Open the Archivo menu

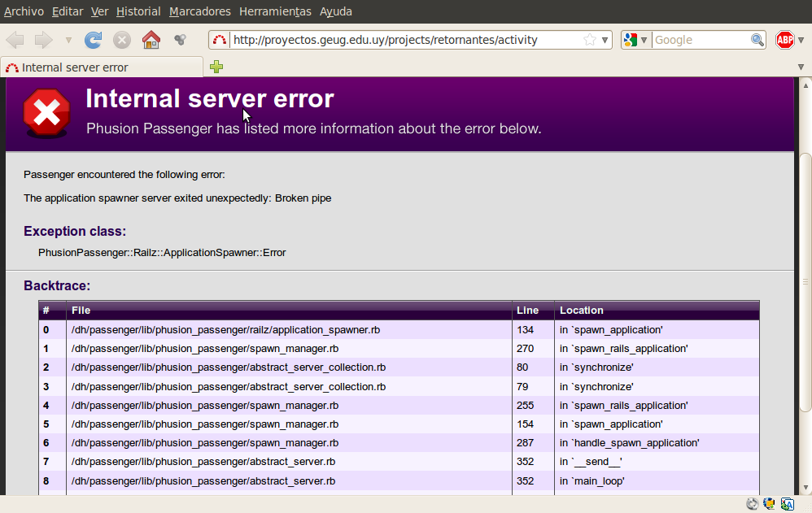24,11
